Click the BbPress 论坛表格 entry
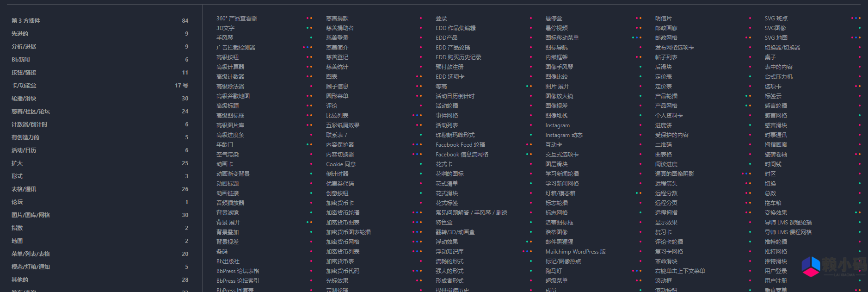 tap(238, 271)
